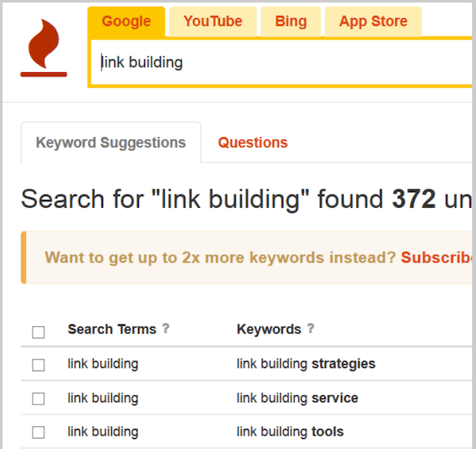Switch to the Google search tab
This screenshot has width=476, height=449.
[x=126, y=21]
